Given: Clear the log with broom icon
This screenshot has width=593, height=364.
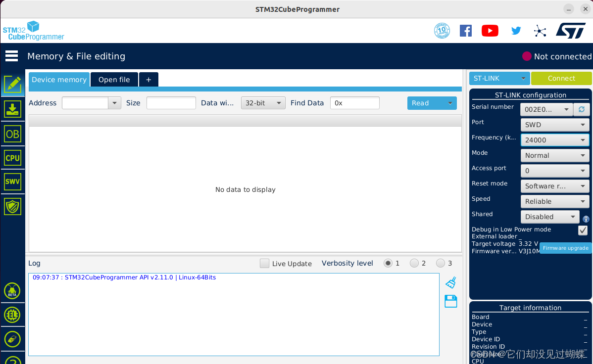Looking at the screenshot, I should click(451, 282).
